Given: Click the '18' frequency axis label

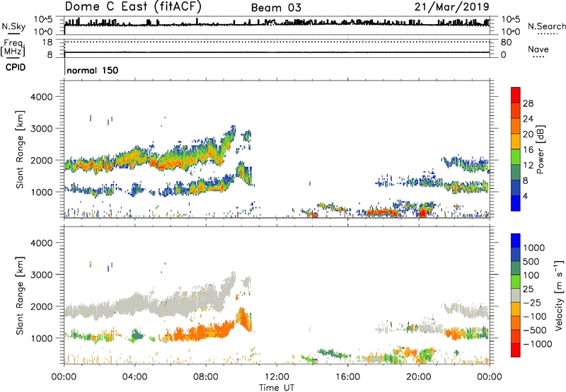Looking at the screenshot, I should point(47,42).
